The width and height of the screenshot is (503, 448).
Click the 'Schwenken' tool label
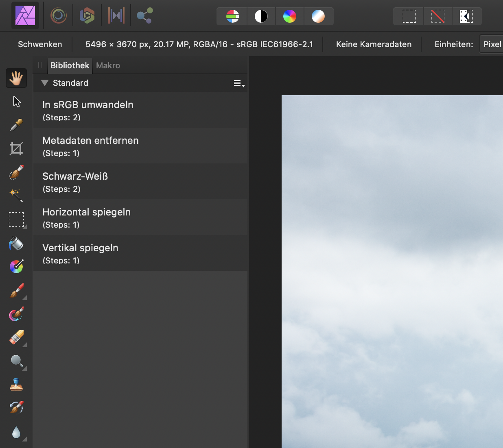(x=40, y=44)
